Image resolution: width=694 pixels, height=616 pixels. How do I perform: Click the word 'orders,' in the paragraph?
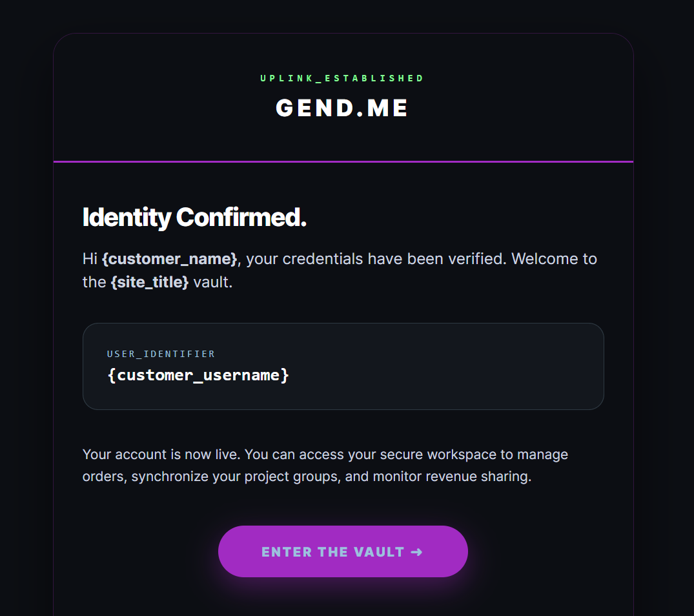[x=105, y=478]
